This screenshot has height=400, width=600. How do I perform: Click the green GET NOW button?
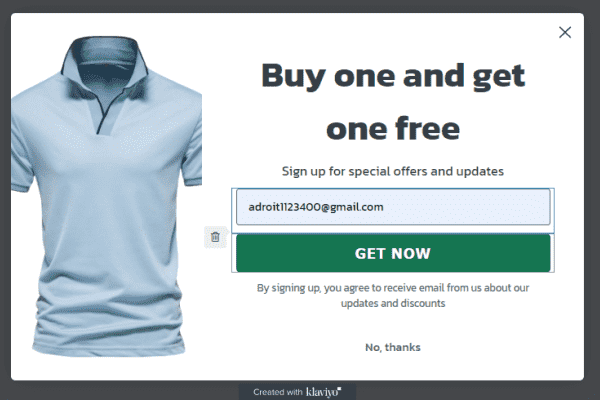click(393, 253)
